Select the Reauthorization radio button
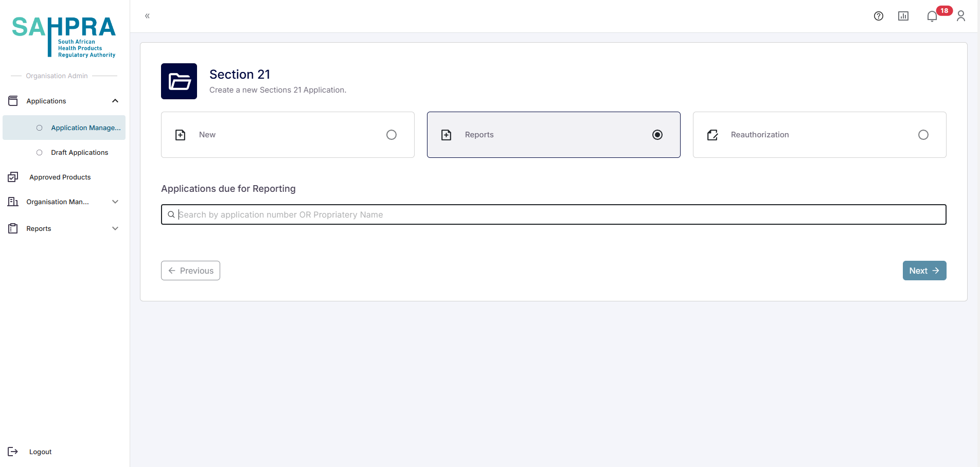 923,135
